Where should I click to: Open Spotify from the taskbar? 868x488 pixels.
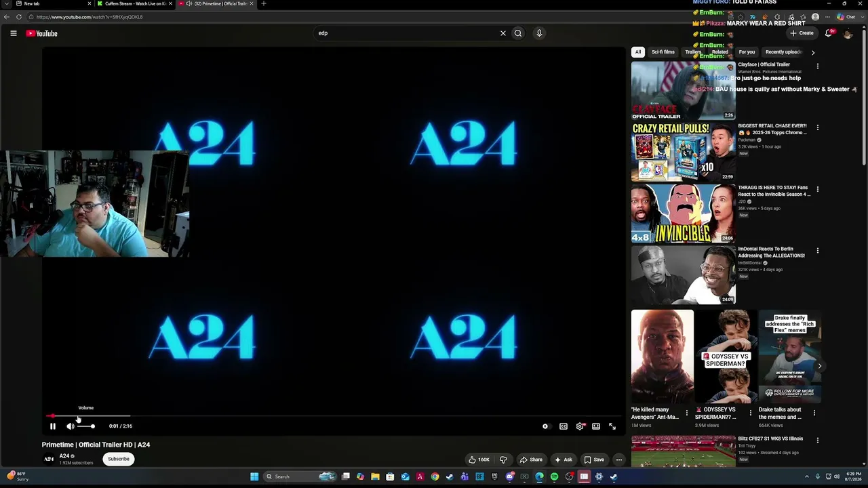point(554,476)
